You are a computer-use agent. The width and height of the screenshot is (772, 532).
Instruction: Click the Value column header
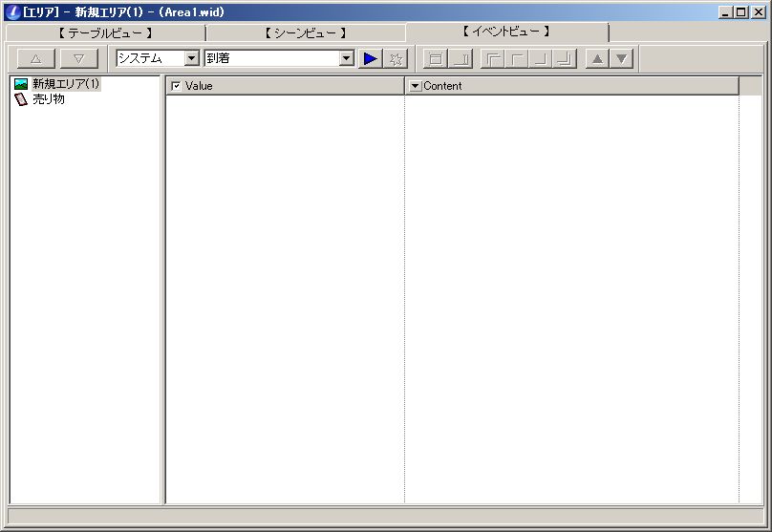[x=285, y=86]
